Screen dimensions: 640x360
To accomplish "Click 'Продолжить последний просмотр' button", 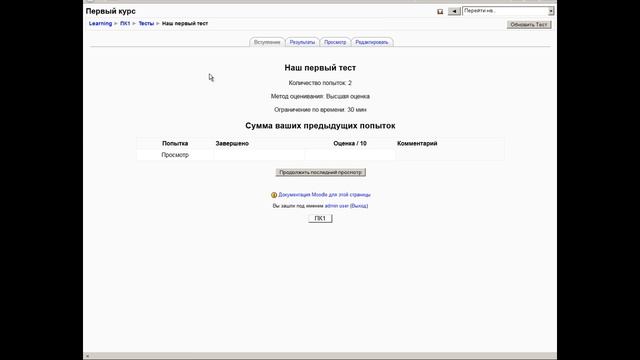I will 320,172.
